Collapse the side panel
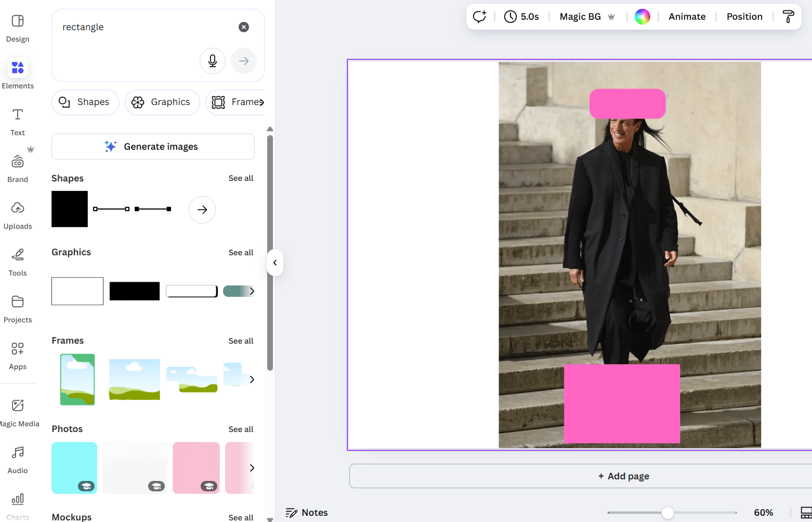The height and width of the screenshot is (522, 812). pyautogui.click(x=275, y=263)
